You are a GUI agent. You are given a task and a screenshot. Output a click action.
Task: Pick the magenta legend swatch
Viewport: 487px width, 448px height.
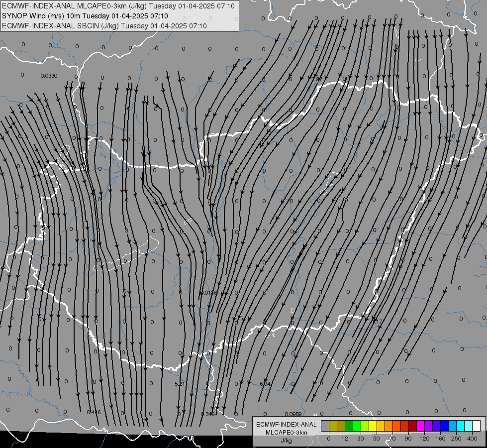pos(420,426)
